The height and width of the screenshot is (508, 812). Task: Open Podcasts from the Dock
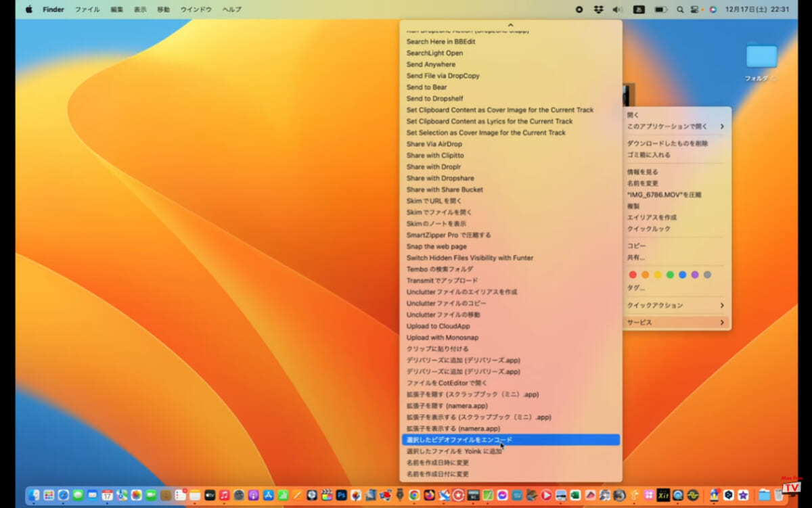(x=253, y=495)
